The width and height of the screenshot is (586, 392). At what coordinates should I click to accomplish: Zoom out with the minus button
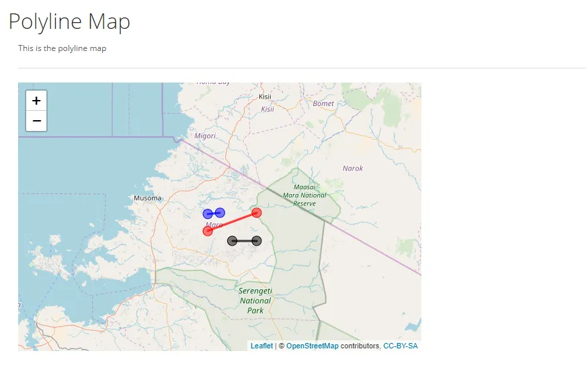[x=36, y=121]
